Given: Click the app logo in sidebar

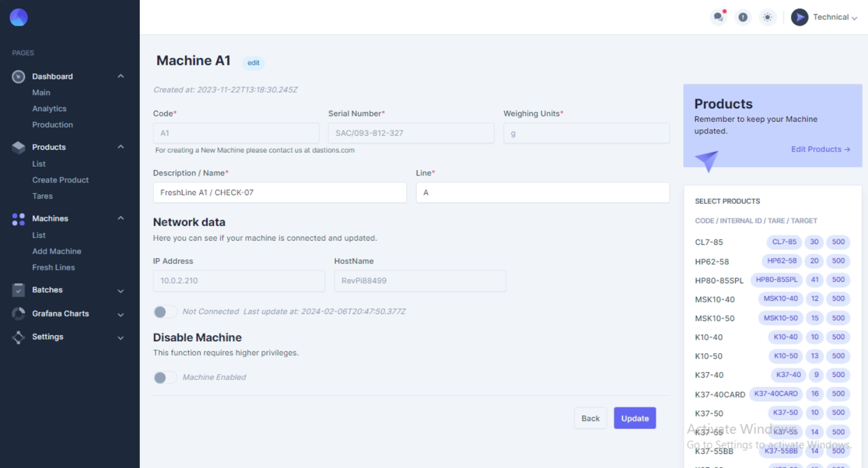Looking at the screenshot, I should point(19,17).
